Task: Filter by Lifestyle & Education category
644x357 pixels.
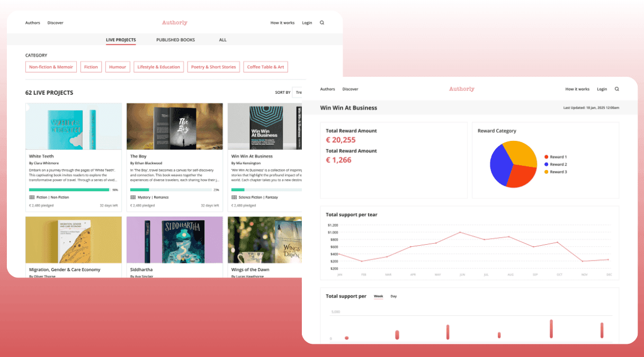Action: 159,67
